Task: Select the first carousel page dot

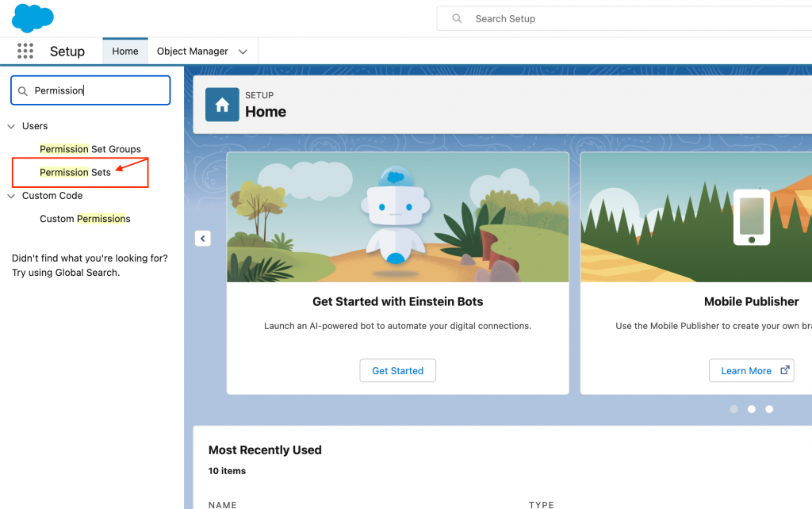Action: click(733, 409)
